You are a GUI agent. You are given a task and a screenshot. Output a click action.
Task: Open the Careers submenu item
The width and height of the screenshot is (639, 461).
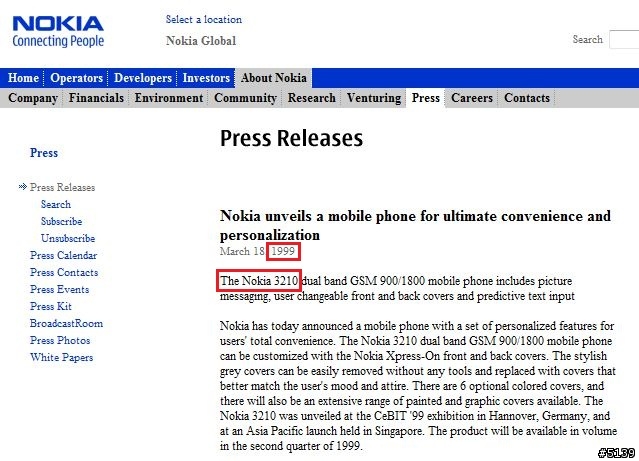[x=472, y=98]
